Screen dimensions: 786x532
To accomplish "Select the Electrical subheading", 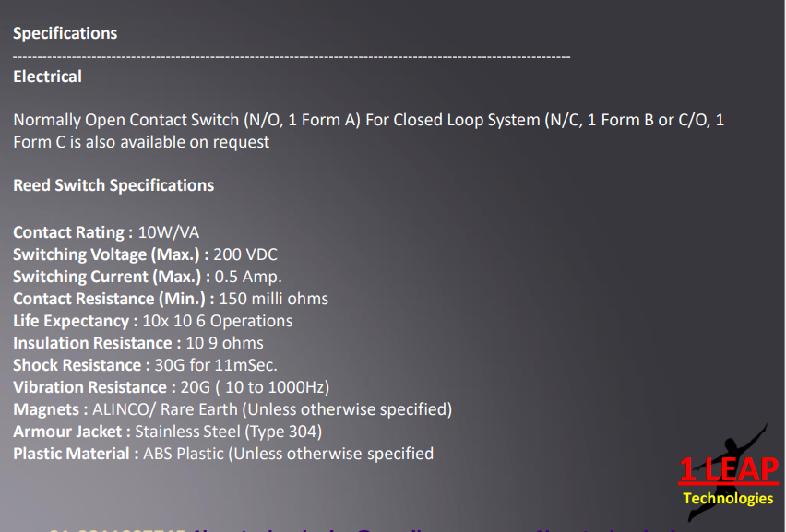I will (47, 77).
